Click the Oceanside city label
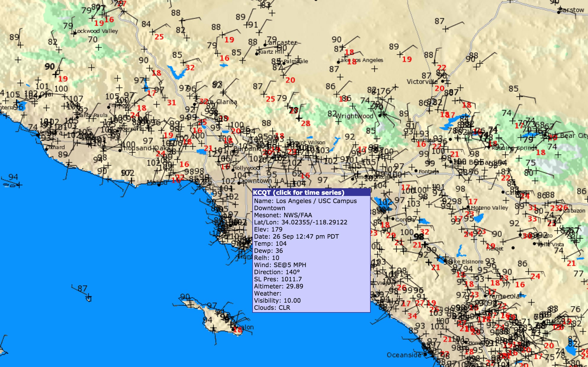 pyautogui.click(x=404, y=355)
